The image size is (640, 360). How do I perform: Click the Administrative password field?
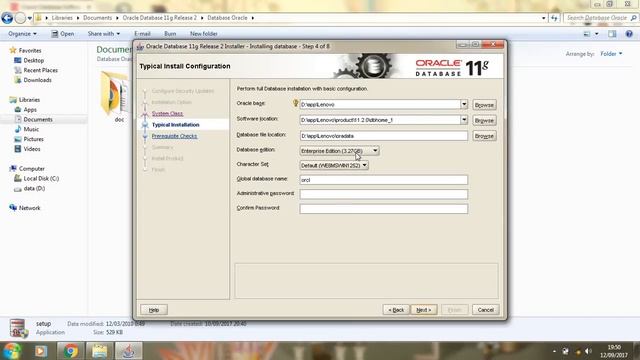[x=384, y=194]
